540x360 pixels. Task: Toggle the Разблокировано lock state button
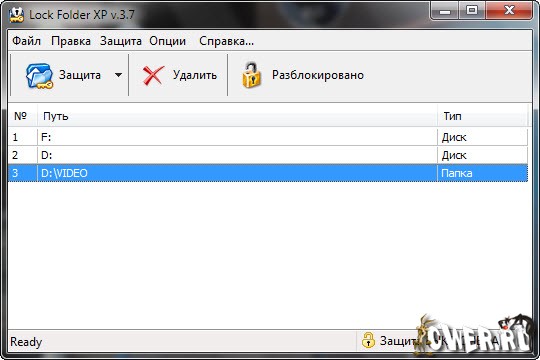[x=303, y=75]
